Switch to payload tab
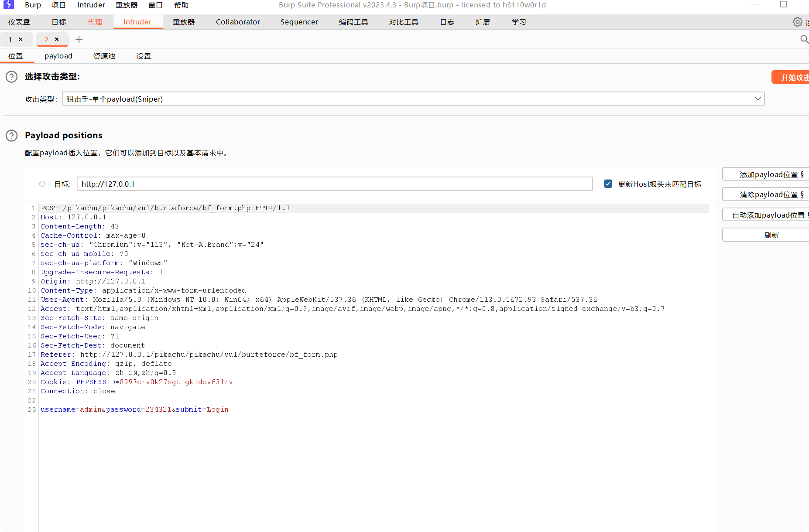The height and width of the screenshot is (532, 809). [x=58, y=56]
